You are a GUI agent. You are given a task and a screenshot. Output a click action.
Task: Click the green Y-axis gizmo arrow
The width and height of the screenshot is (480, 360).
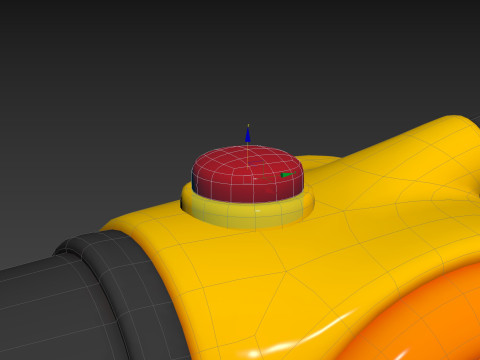point(288,174)
